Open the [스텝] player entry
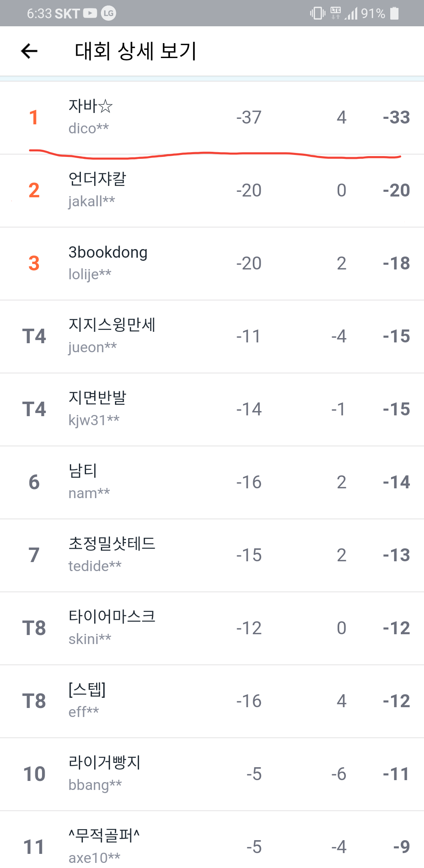Viewport: 424px width, 868px height. pyautogui.click(x=212, y=701)
